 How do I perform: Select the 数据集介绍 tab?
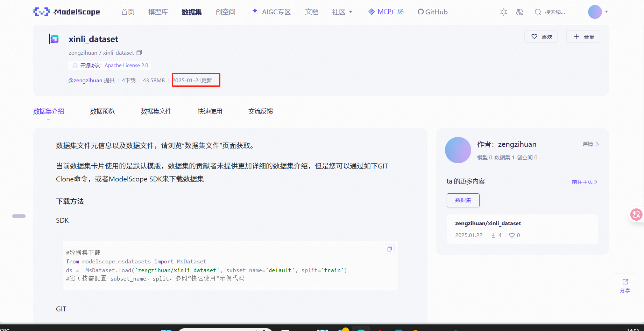(x=49, y=111)
